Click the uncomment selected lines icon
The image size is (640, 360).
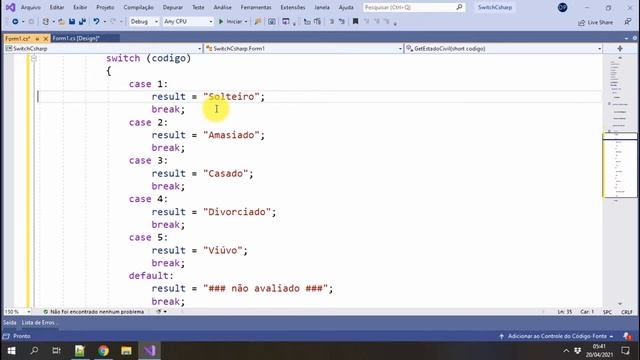tap(342, 22)
